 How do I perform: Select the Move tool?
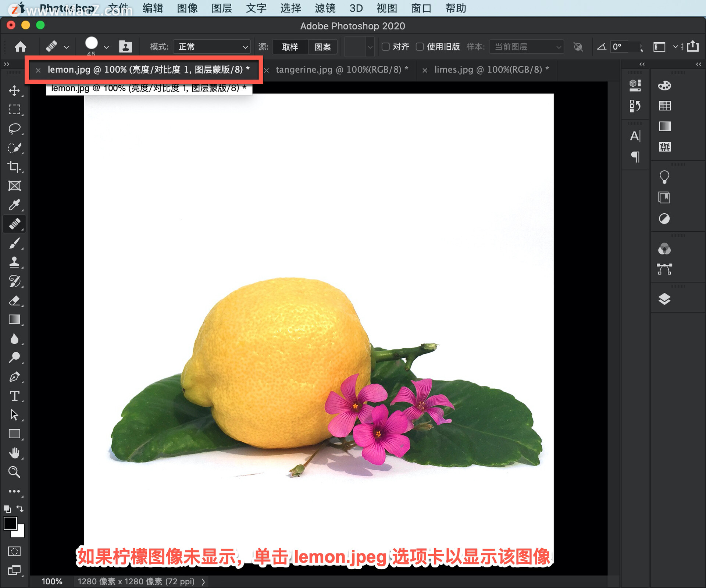coord(14,90)
